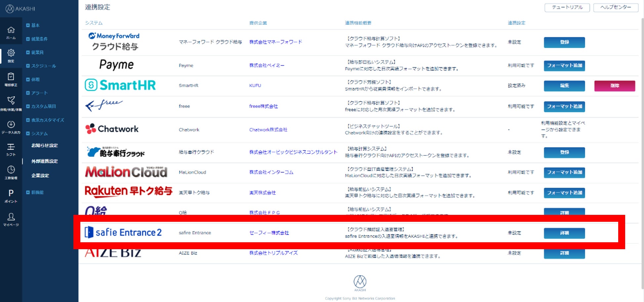Click the Rakuten 早トク給与 logo

129,191
